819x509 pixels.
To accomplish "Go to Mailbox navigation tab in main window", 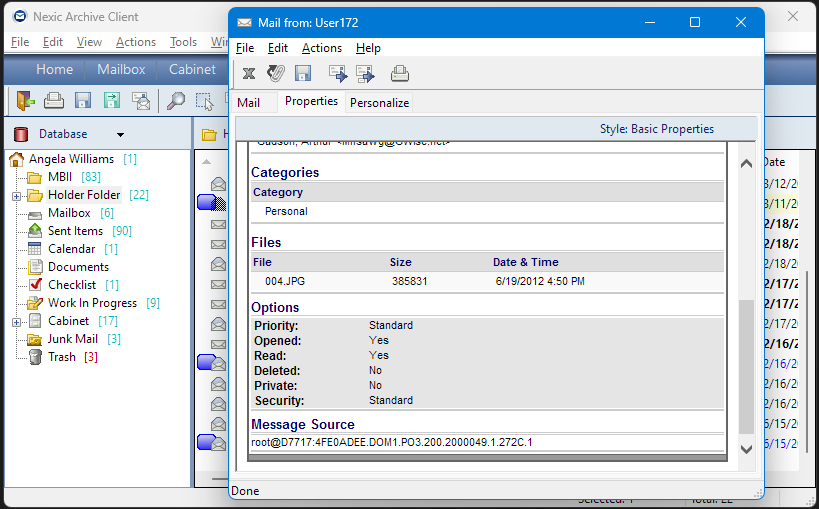I will click(121, 70).
